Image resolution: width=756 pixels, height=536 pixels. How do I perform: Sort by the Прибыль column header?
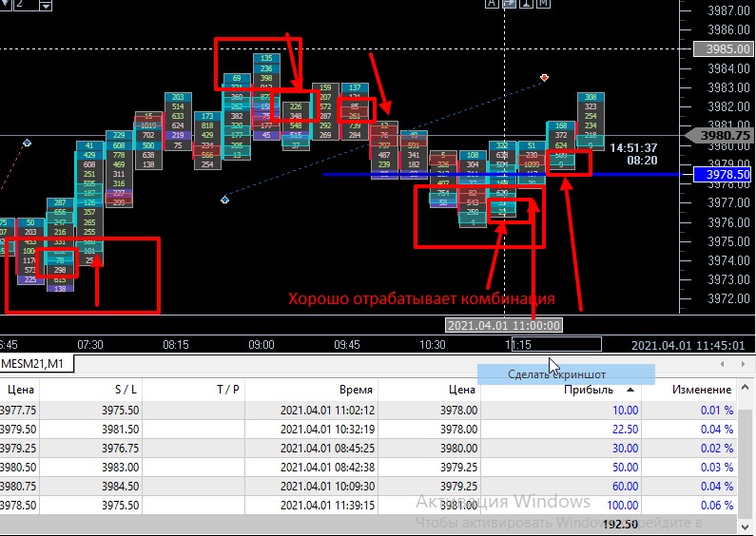click(589, 390)
